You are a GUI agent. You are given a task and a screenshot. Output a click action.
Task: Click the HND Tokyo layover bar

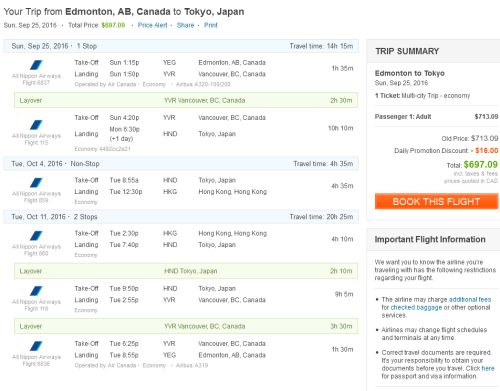(x=186, y=271)
